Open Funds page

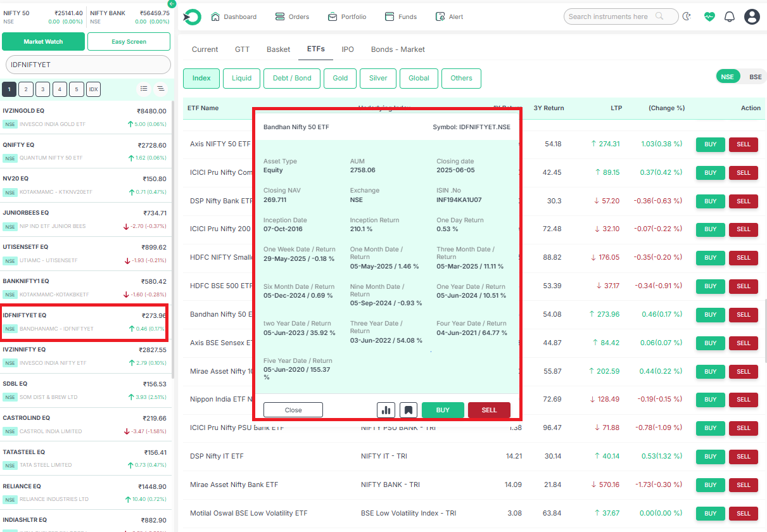401,16
